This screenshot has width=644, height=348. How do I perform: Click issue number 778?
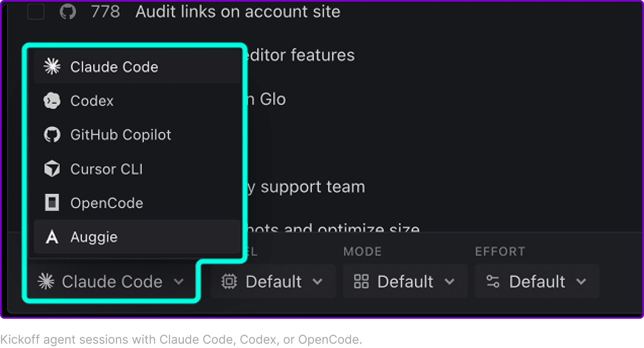click(x=106, y=12)
